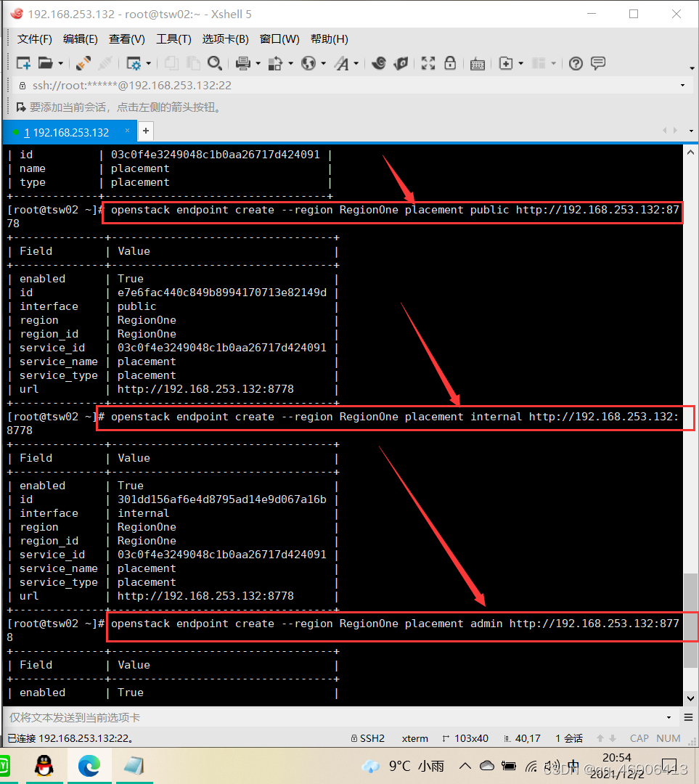Open Session Properties gear icon
699x784 pixels.
(134, 63)
